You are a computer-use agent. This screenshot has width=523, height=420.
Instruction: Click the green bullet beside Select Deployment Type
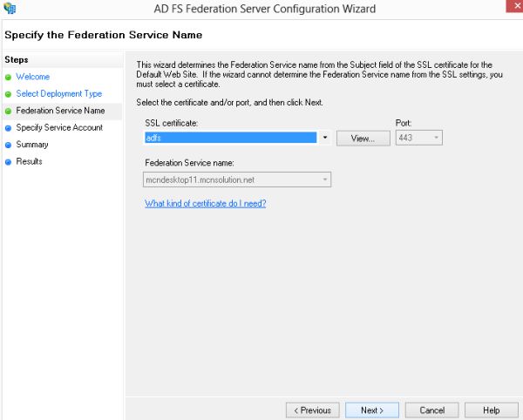(9, 94)
